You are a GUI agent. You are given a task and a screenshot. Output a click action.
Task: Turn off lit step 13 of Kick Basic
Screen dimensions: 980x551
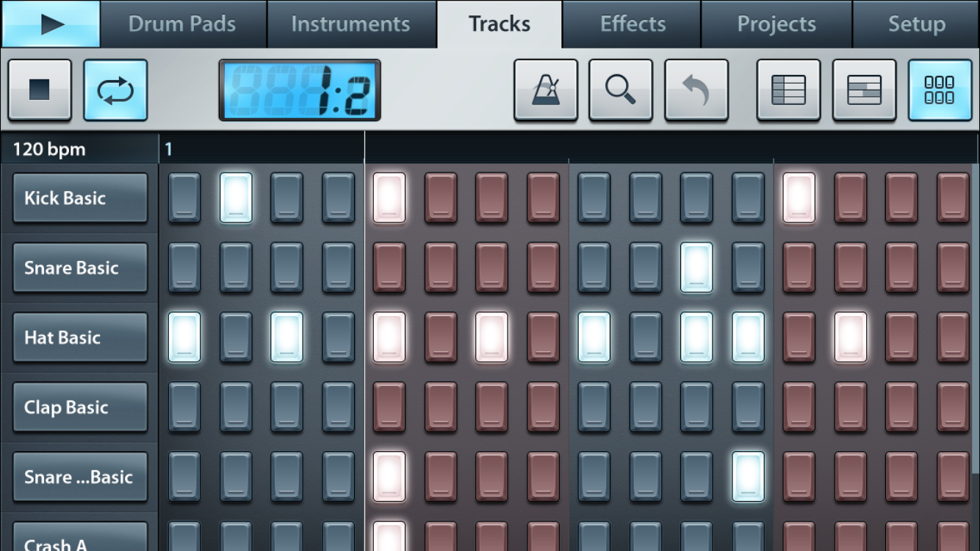(799, 198)
